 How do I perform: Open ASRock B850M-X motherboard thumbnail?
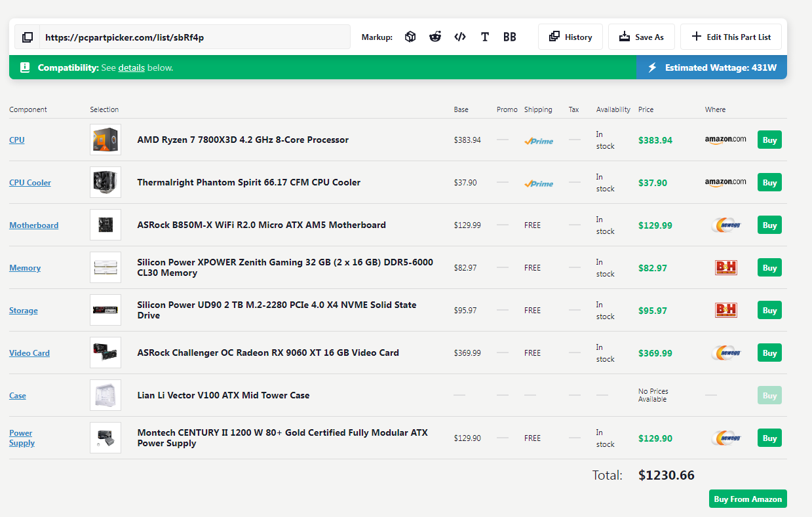pos(106,225)
